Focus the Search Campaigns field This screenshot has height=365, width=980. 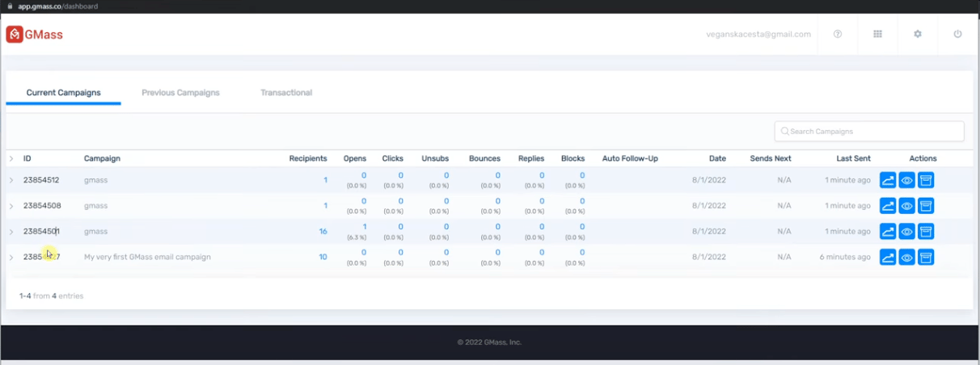[x=869, y=131]
